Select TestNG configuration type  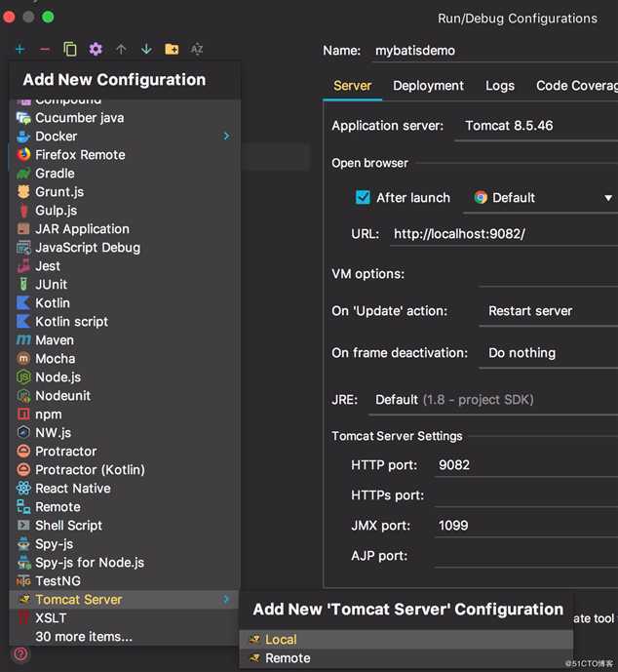pyautogui.click(x=124, y=580)
